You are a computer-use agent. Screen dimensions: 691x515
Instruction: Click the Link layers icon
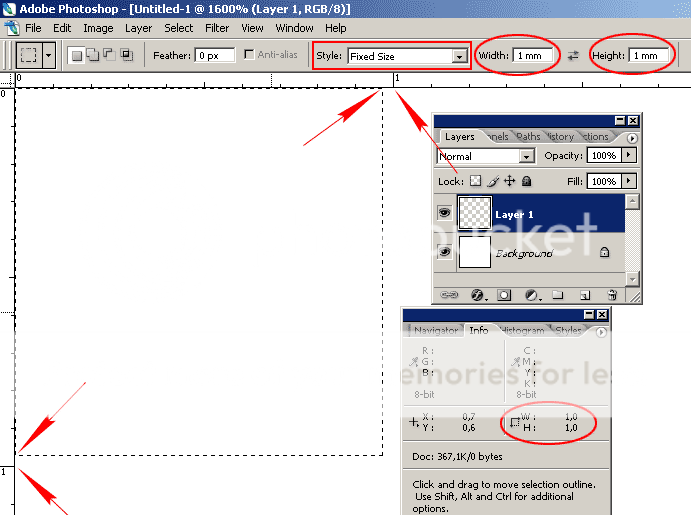pos(449,295)
